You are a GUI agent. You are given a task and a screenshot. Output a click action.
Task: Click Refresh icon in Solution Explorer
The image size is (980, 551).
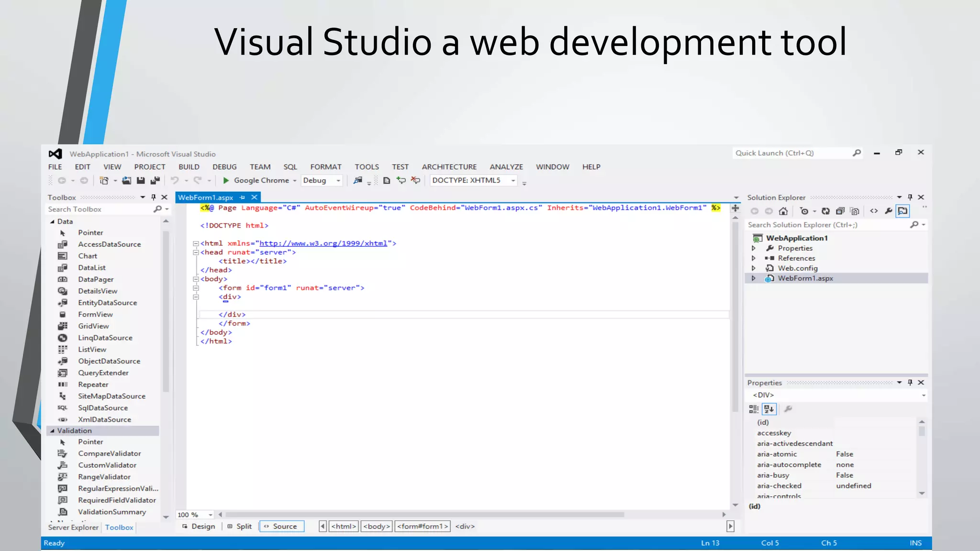click(825, 211)
